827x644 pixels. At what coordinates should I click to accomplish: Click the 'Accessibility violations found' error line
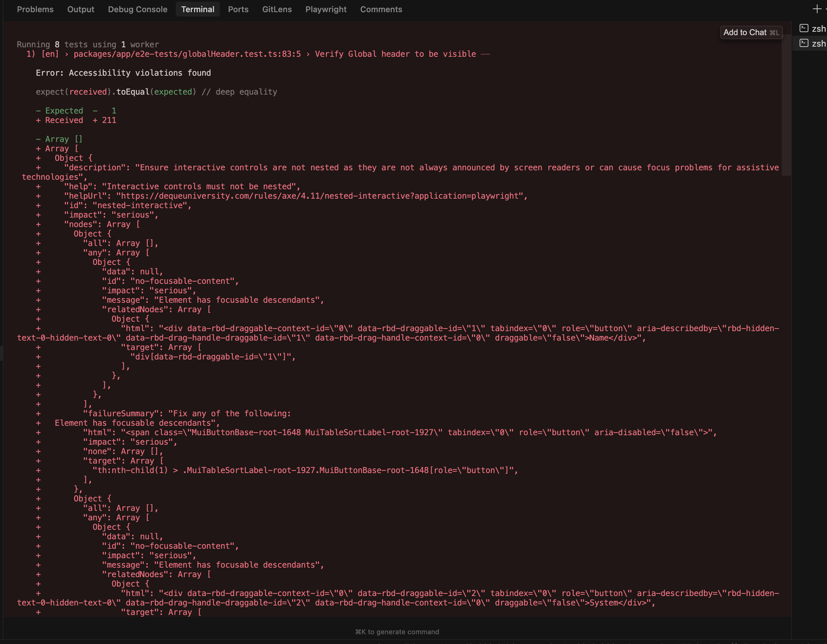click(123, 73)
